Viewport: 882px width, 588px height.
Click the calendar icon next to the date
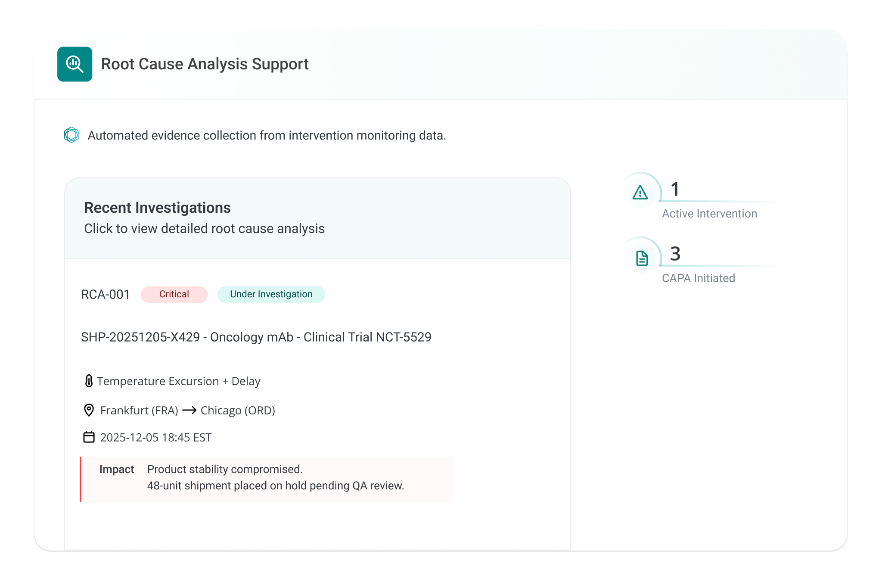coord(89,437)
